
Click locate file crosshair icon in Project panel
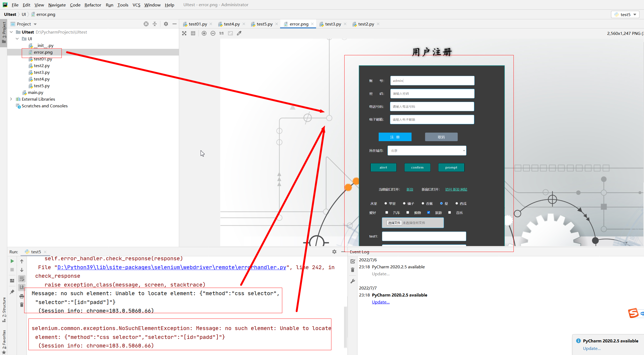[146, 24]
